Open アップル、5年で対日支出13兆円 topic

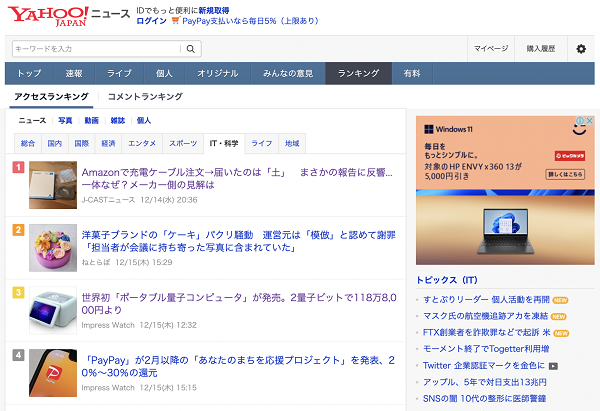(x=484, y=382)
